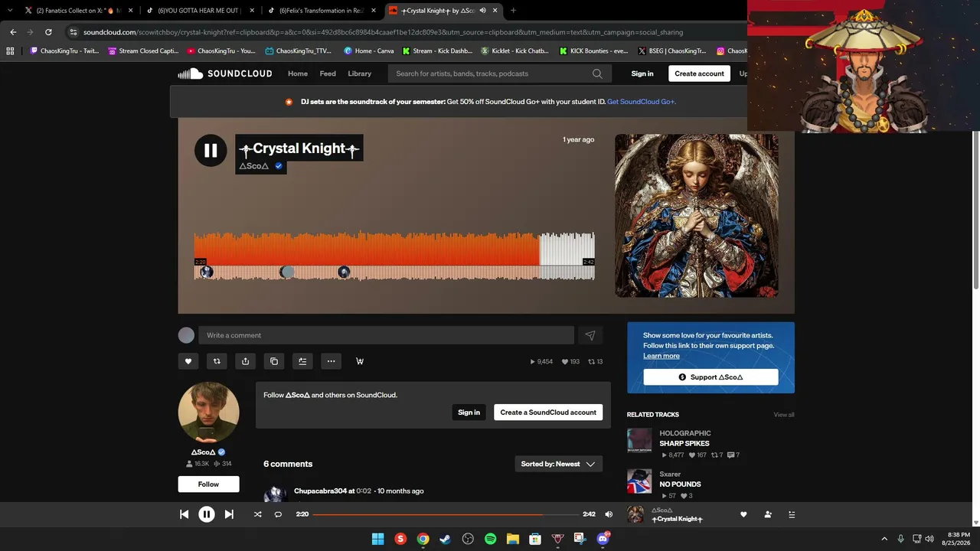Go to the SoundCloud Home page
The height and width of the screenshot is (551, 980).
click(298, 73)
